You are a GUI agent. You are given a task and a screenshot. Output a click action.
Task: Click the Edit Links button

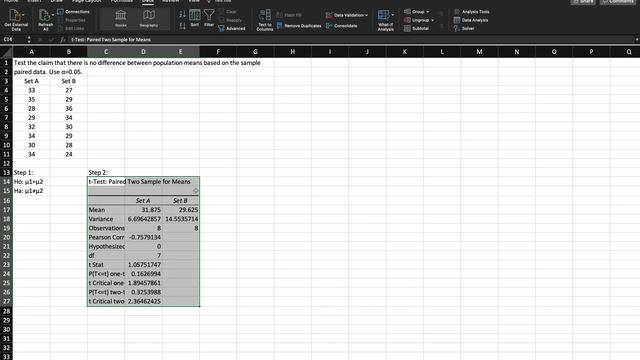(71, 29)
